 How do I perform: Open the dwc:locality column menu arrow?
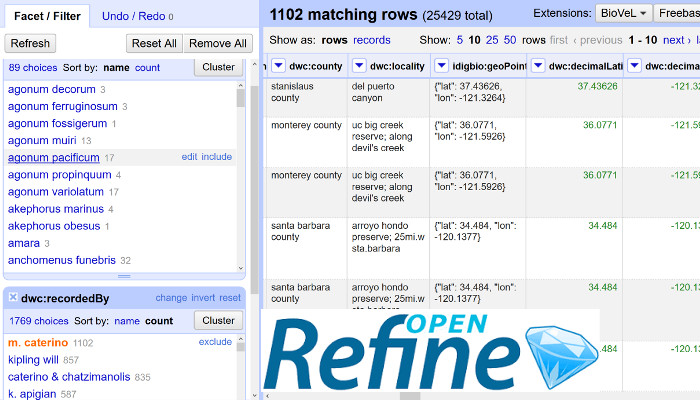click(359, 66)
